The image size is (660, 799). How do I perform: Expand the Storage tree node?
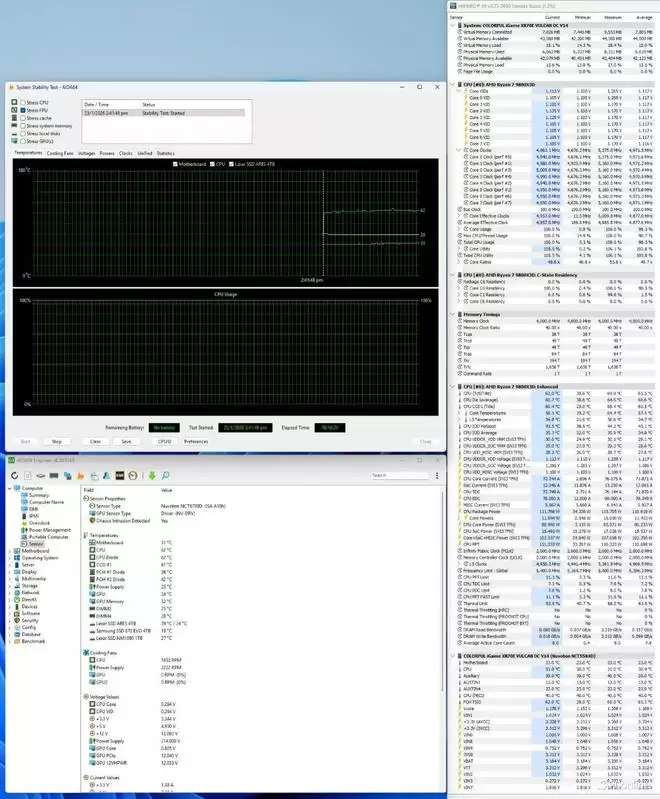[x=10, y=584]
